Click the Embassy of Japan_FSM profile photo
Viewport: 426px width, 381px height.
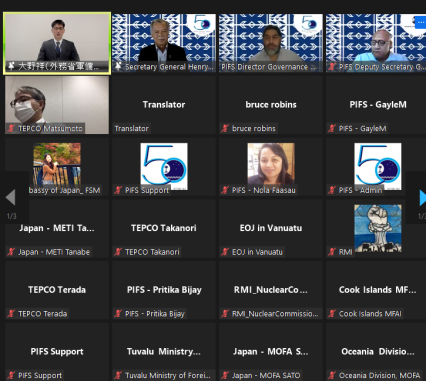pyautogui.click(x=57, y=164)
